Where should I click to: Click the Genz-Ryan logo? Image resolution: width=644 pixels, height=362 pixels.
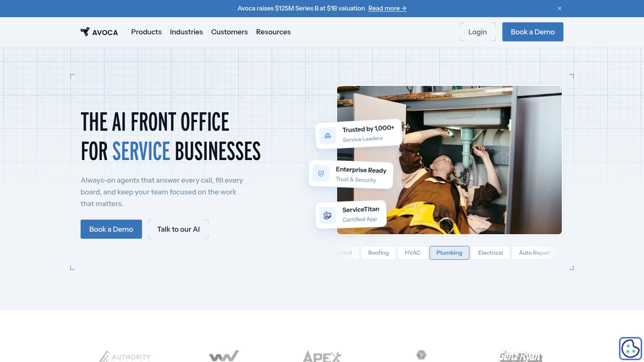click(520, 356)
